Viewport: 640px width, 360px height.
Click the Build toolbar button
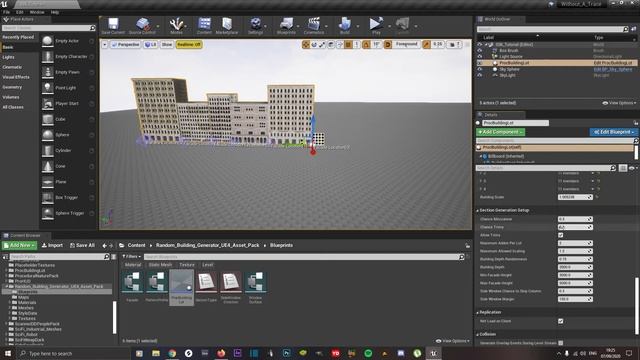pyautogui.click(x=345, y=26)
